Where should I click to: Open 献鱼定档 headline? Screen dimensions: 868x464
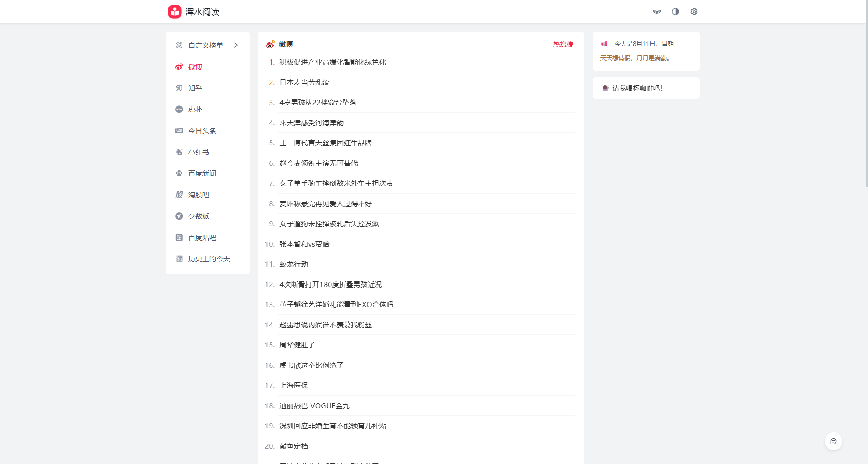294,446
